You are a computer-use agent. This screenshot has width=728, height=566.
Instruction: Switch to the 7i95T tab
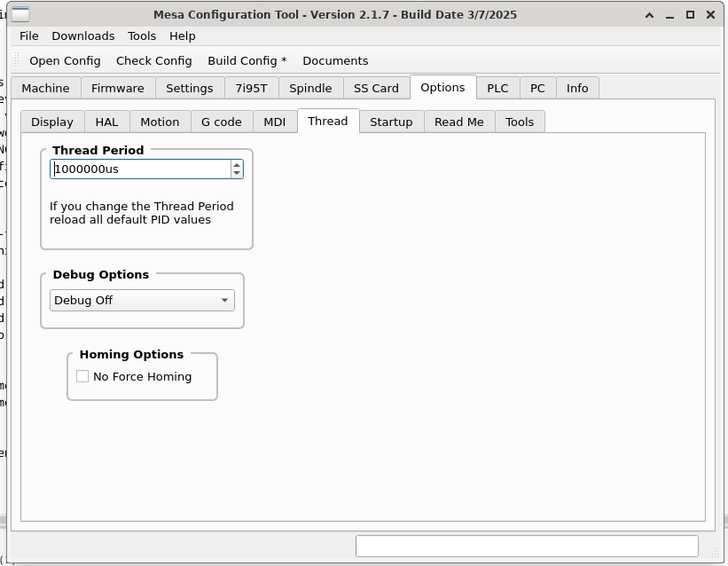(x=251, y=89)
